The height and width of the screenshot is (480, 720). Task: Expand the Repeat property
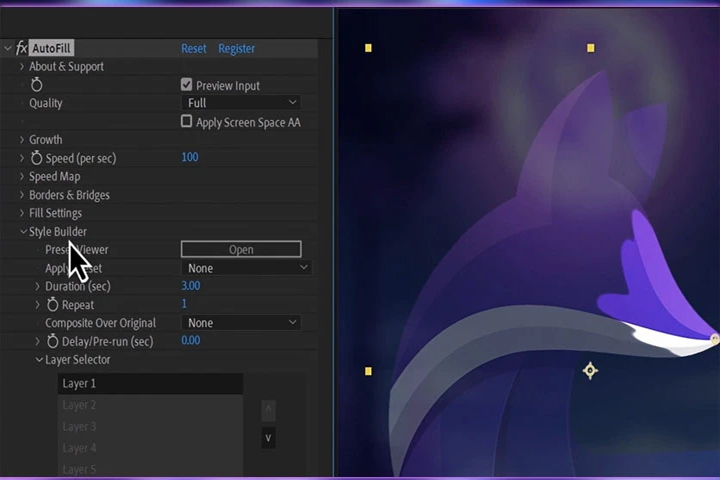[38, 304]
